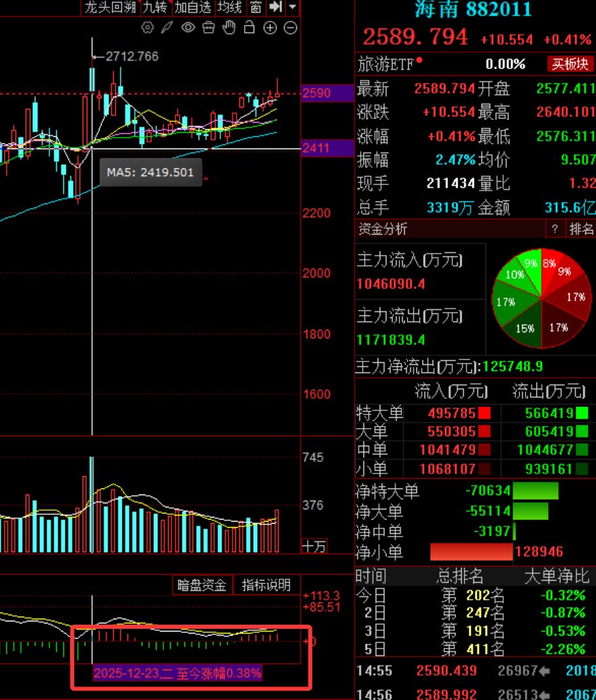Click 2日 ranking row 第247名
The height and width of the screenshot is (700, 596).
[475, 613]
